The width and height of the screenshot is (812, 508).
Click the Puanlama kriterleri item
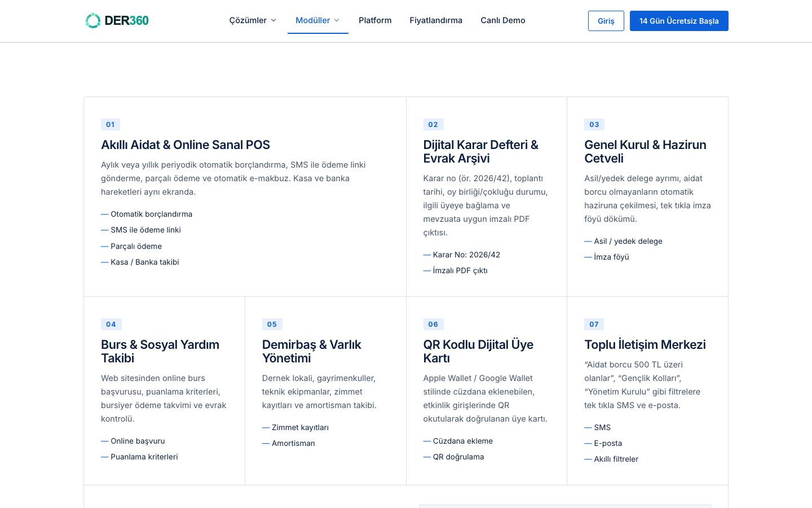pos(139,457)
